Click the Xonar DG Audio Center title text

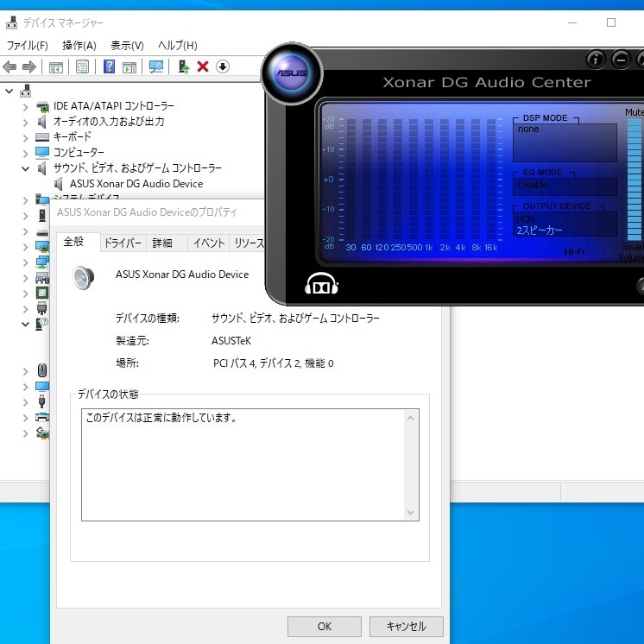pos(487,82)
